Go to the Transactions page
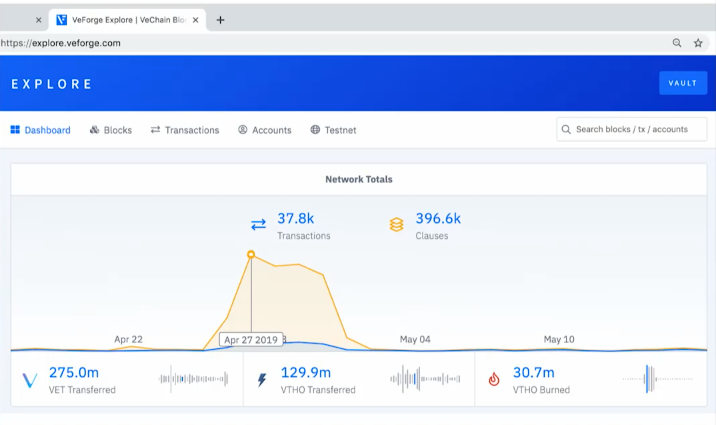This screenshot has width=716, height=425. pyautogui.click(x=185, y=130)
